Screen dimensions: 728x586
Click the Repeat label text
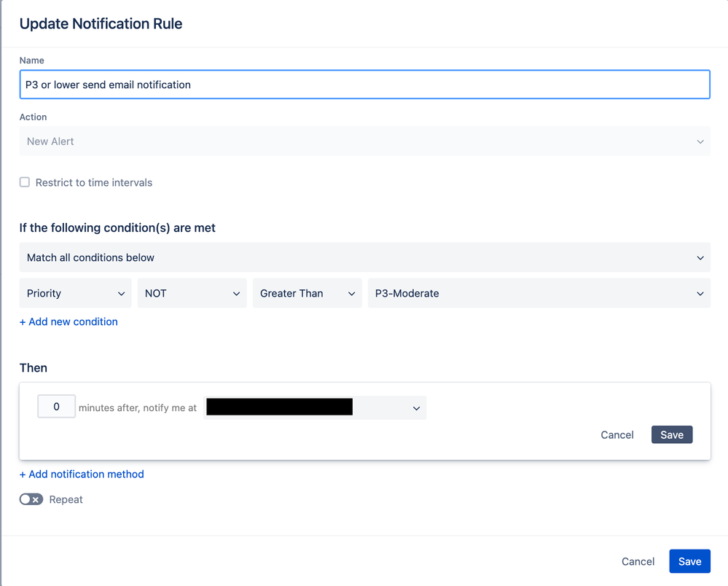click(66, 500)
